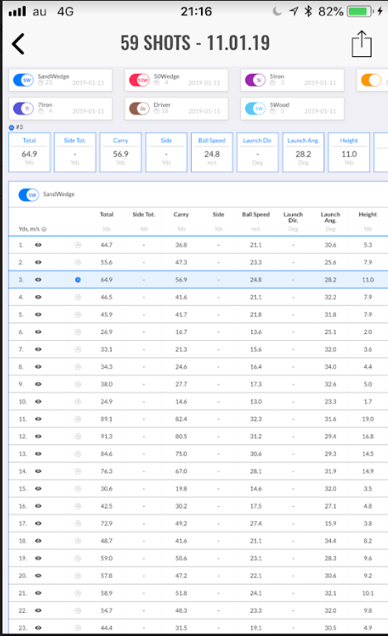Open the Yds, m/s units settings
Viewport: 388px width, 636px height.
click(32, 229)
